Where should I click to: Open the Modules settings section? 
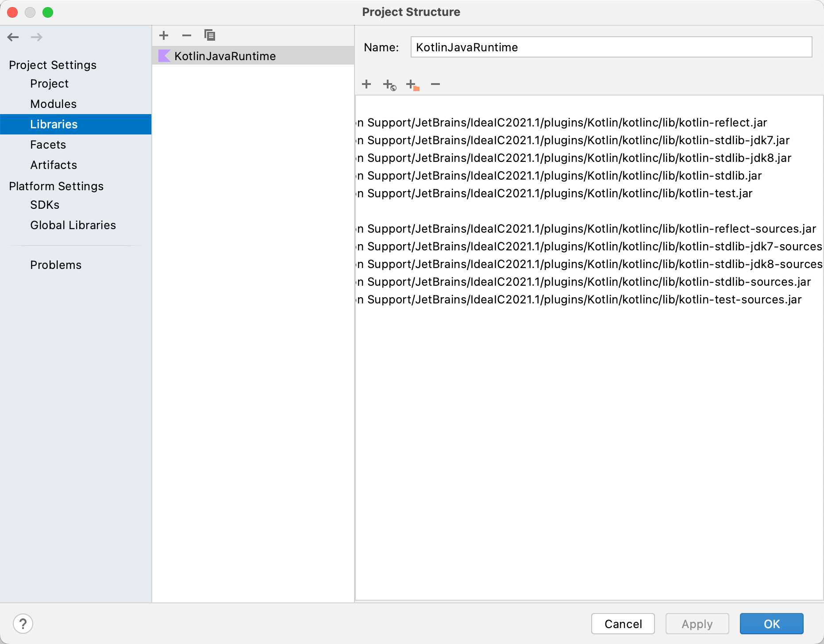point(53,103)
